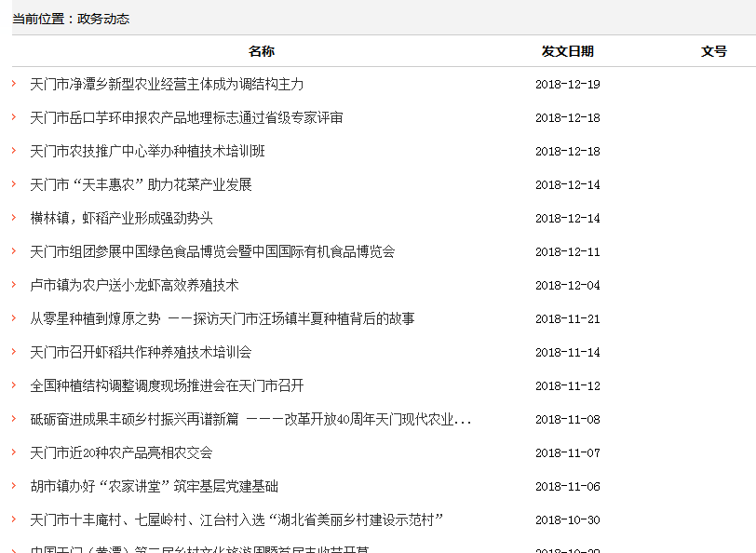Open the 砥砺奋进成果丰硕乡村振兴 article
Image resolution: width=756 pixels, height=553 pixels.
click(x=250, y=419)
